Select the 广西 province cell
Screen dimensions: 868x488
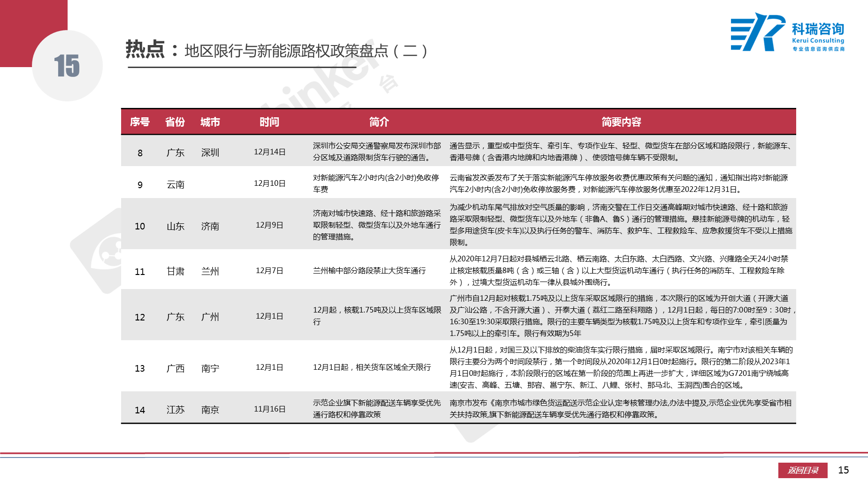(x=176, y=368)
